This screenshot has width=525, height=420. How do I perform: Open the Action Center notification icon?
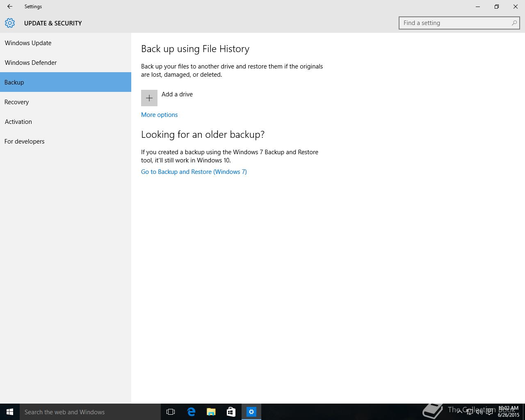(489, 412)
